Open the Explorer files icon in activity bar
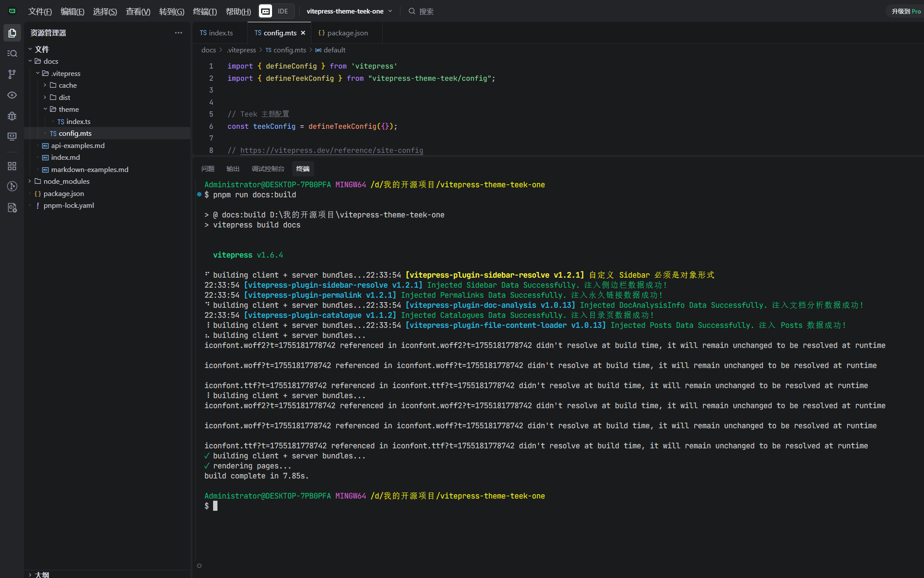The image size is (924, 578). (12, 33)
